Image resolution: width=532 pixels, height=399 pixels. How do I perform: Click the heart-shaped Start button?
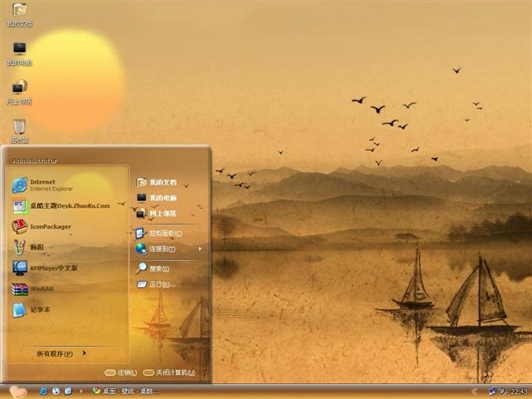coord(18,392)
